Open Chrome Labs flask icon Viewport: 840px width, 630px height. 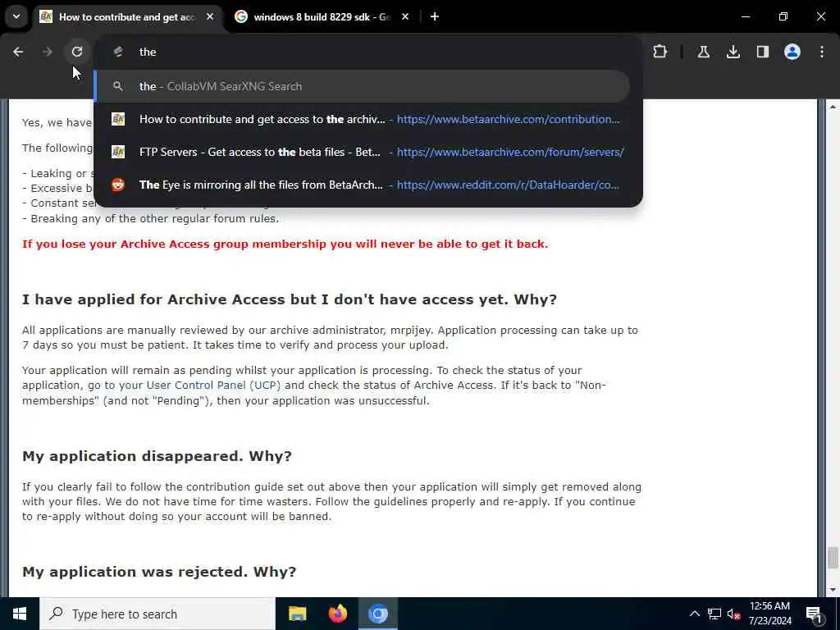tap(703, 52)
